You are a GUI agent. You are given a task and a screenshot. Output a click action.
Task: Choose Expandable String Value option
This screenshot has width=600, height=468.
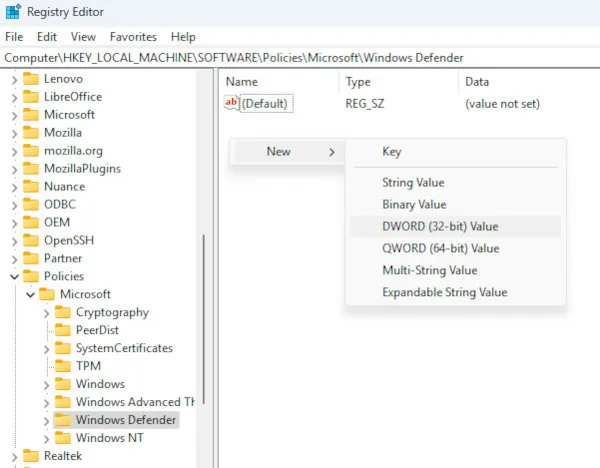pyautogui.click(x=455, y=292)
